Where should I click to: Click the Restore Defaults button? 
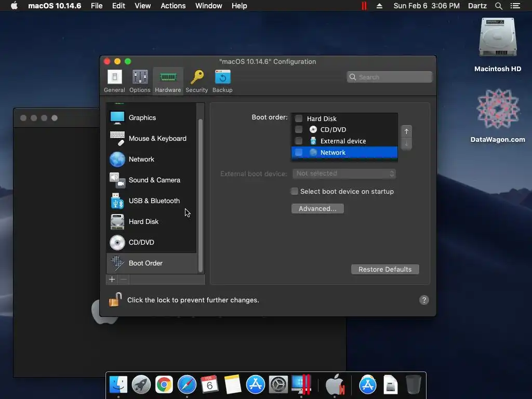385,270
